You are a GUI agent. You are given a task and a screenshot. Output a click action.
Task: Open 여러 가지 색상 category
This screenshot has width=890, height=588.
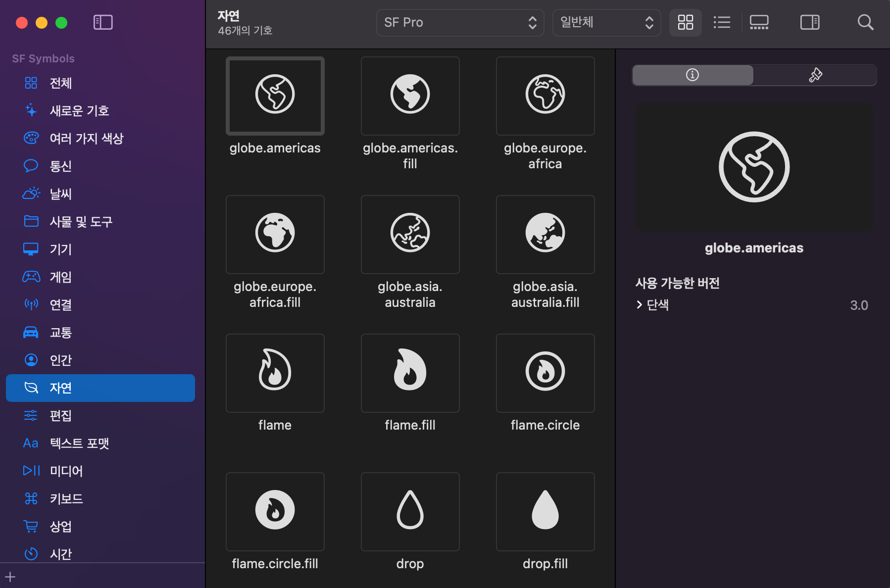point(100,139)
